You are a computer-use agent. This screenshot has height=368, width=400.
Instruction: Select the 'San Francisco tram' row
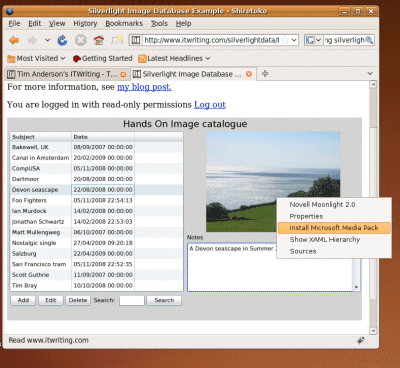97,264
